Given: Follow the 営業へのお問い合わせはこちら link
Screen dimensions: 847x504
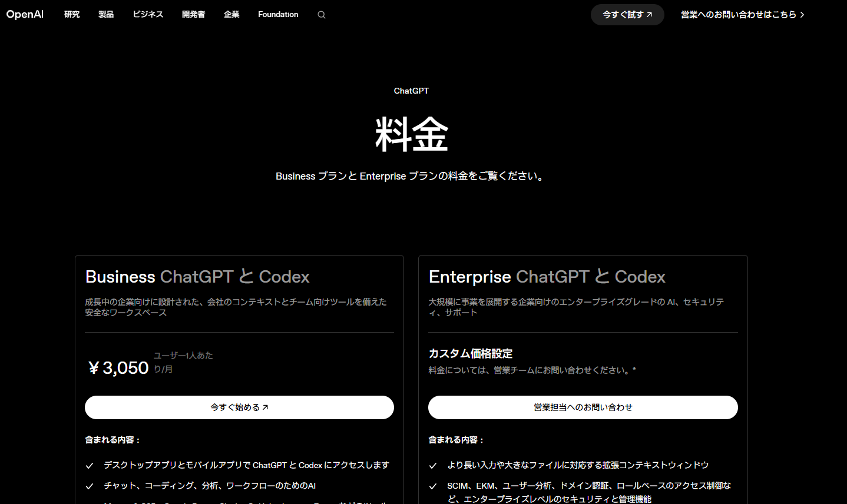Looking at the screenshot, I should pyautogui.click(x=743, y=15).
